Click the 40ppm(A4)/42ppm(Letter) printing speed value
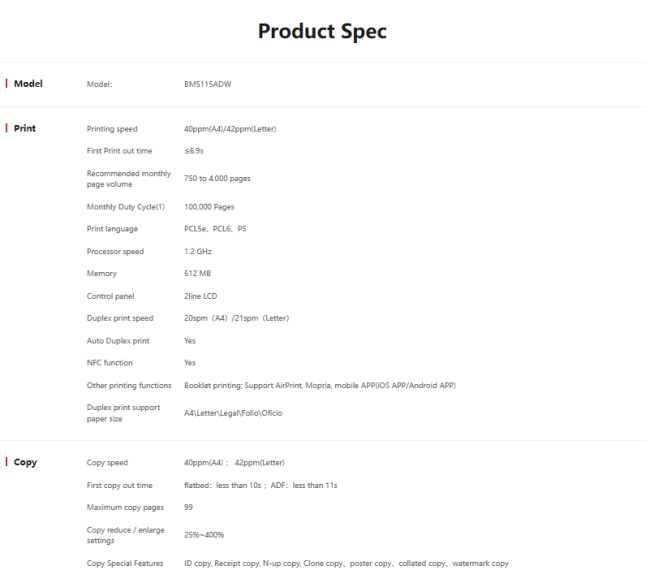This screenshot has width=650, height=583. pos(229,129)
